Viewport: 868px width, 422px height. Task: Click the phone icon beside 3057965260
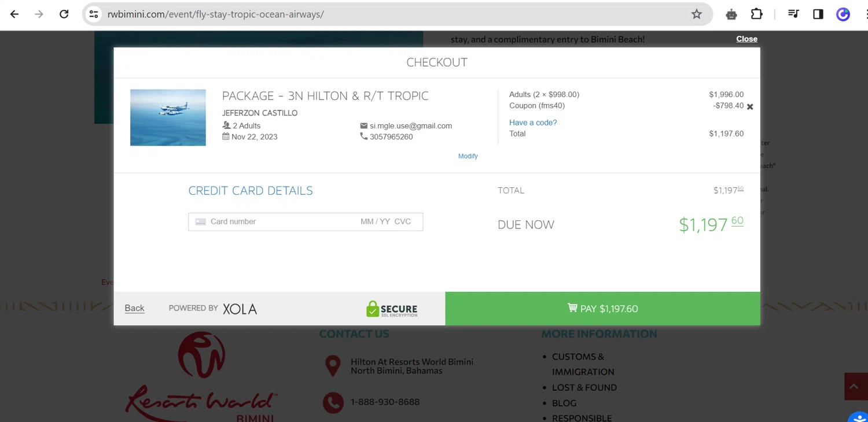(x=364, y=136)
